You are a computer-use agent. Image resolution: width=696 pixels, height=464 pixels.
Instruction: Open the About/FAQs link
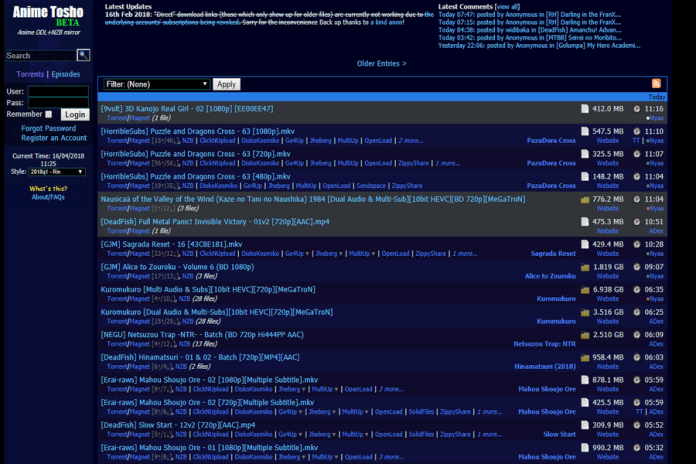48,197
